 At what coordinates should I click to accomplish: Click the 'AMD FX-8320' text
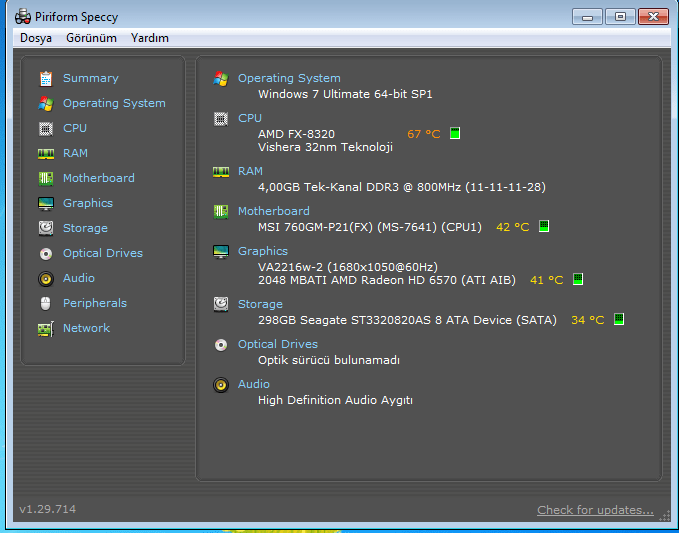click(x=296, y=134)
